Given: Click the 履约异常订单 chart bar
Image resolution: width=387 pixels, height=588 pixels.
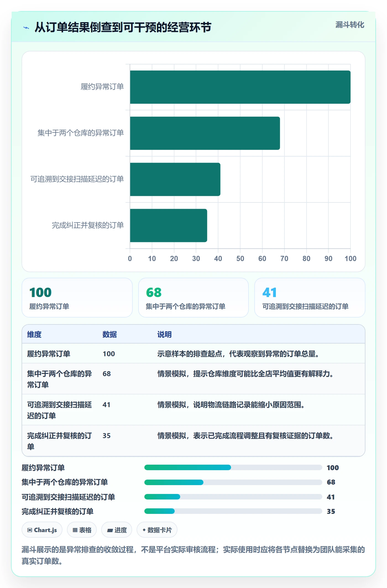Looking at the screenshot, I should [240, 87].
